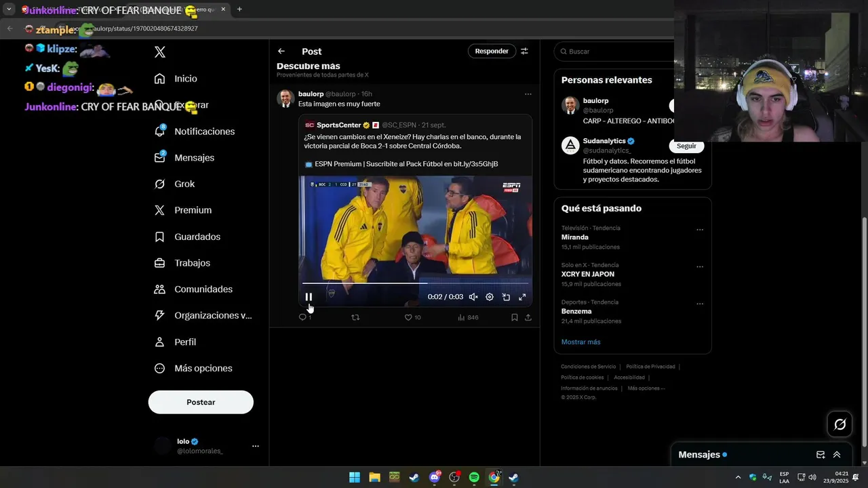Open video playback settings gear
Viewport: 868px width, 488px height.
tap(490, 297)
